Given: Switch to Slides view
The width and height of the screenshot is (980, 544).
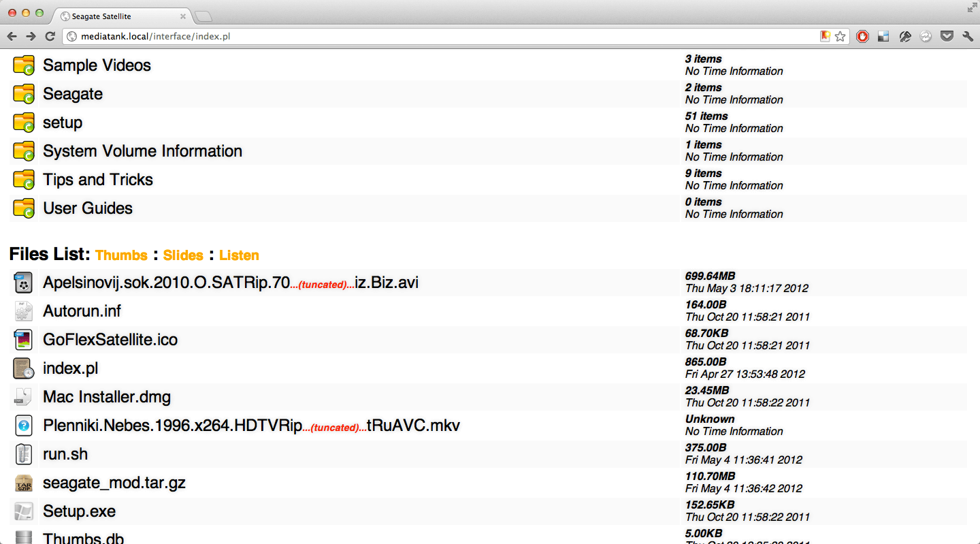Looking at the screenshot, I should point(183,255).
